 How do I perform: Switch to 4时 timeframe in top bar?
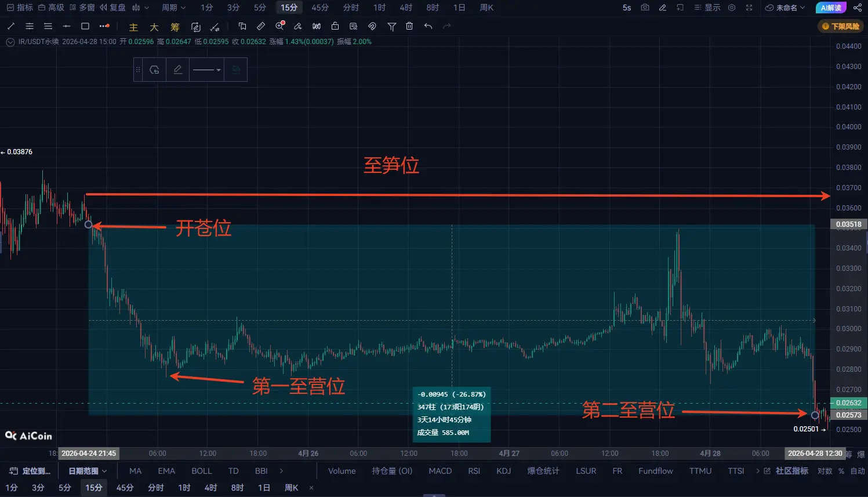tap(406, 8)
